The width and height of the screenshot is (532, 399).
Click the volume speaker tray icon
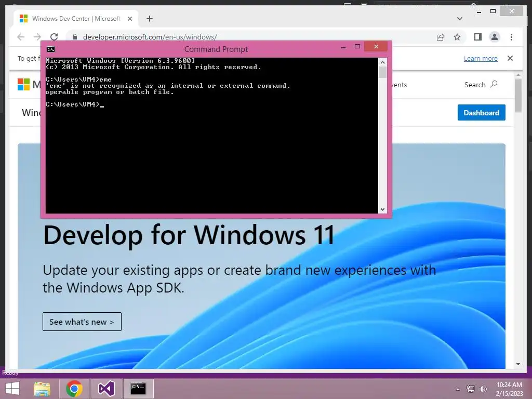483,389
